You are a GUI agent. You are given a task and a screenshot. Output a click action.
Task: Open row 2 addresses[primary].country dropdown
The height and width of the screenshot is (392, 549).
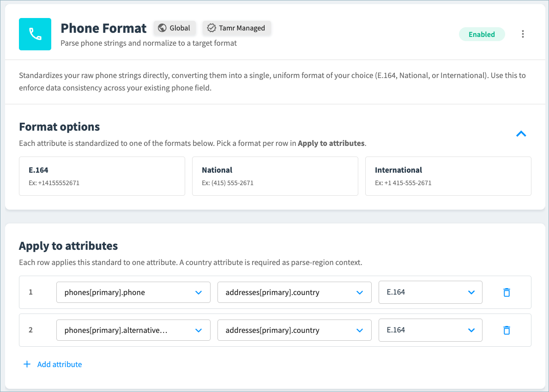click(295, 330)
